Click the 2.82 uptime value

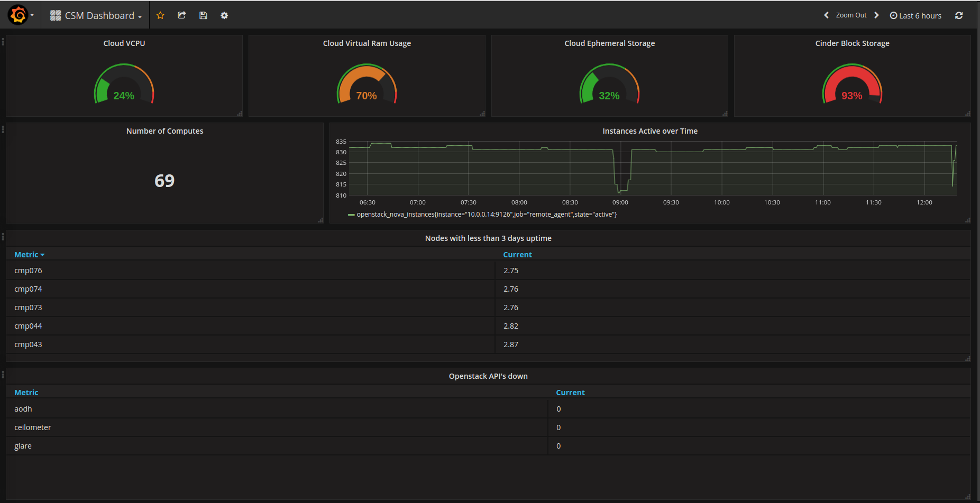pyautogui.click(x=511, y=326)
